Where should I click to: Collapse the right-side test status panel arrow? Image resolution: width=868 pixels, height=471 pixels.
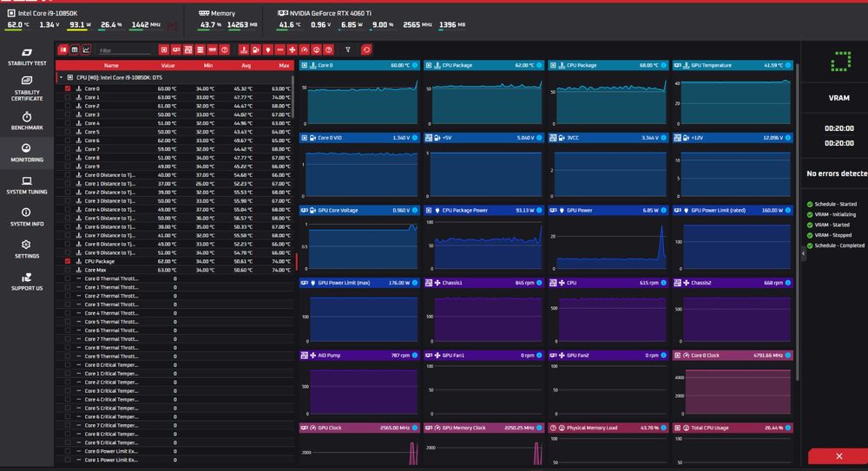coord(803,253)
